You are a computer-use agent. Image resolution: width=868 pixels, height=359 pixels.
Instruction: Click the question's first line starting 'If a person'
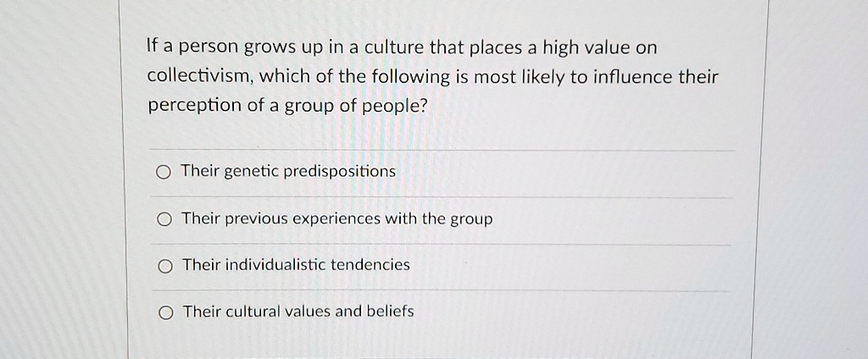point(402,48)
